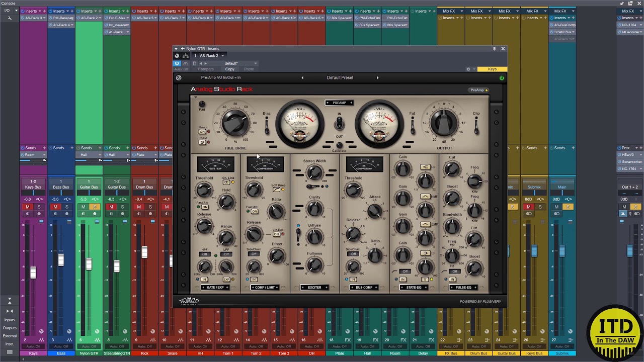Click the green plugin power icon
Viewport: 644px width, 362px height.
[501, 78]
